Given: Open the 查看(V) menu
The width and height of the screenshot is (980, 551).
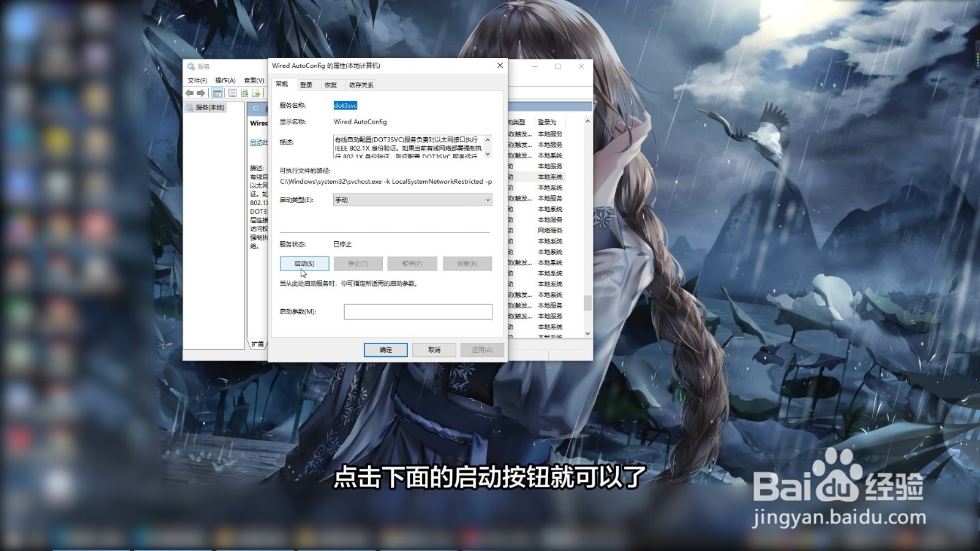Looking at the screenshot, I should click(254, 80).
